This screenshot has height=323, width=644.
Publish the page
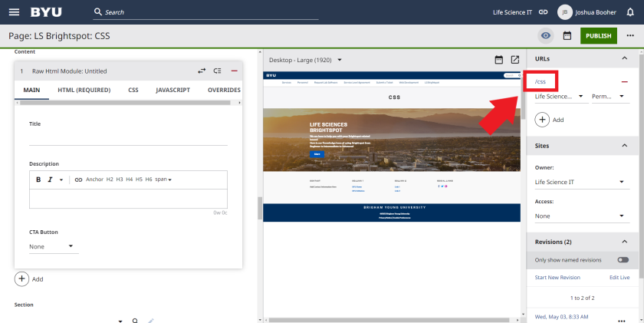pos(599,36)
